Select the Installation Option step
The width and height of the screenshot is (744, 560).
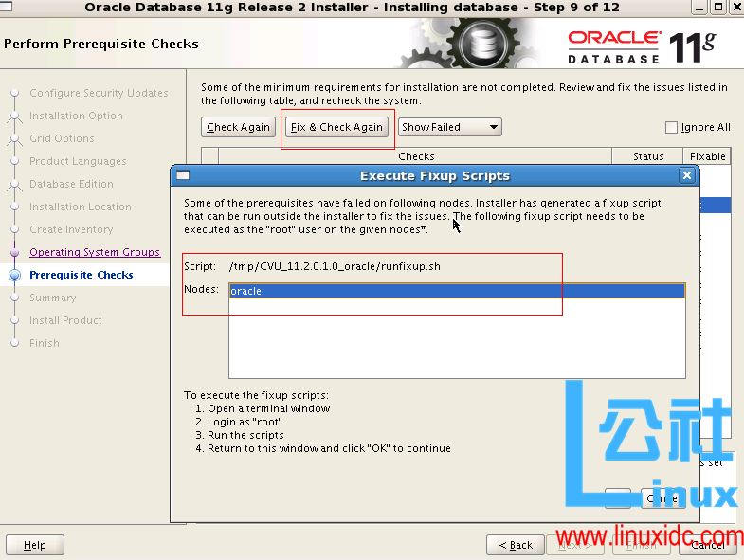pyautogui.click(x=76, y=116)
